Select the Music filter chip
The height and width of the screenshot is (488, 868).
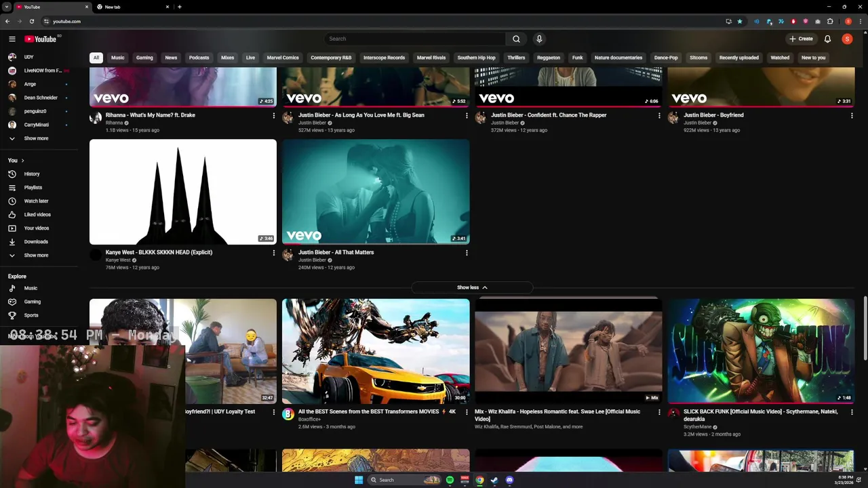click(118, 58)
